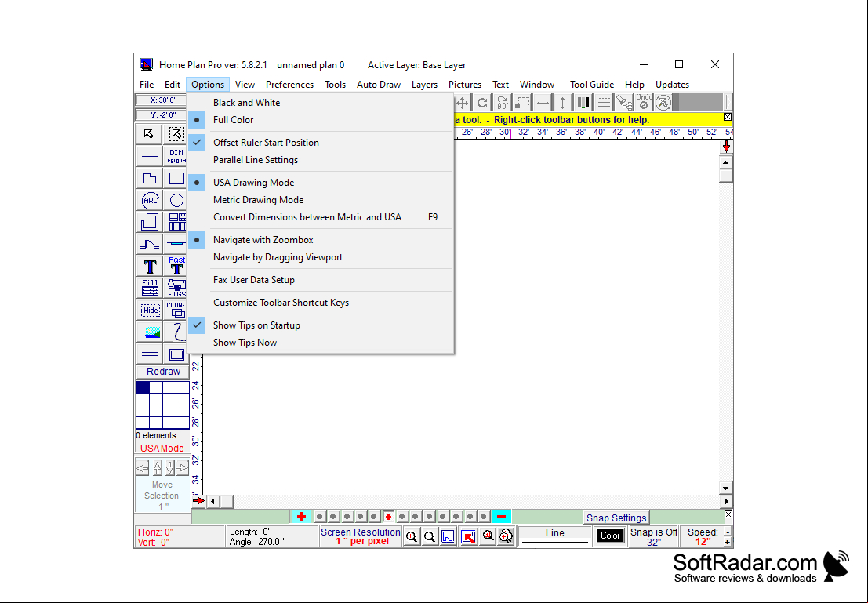Image resolution: width=868 pixels, height=603 pixels.
Task: Open Customize Toolbar Shortcut Keys
Action: coord(321,303)
